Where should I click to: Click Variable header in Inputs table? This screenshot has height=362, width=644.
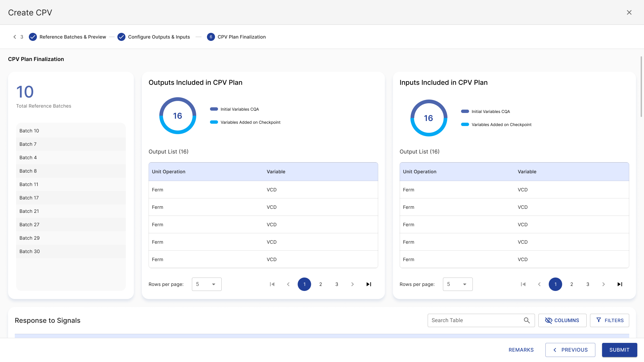click(527, 172)
